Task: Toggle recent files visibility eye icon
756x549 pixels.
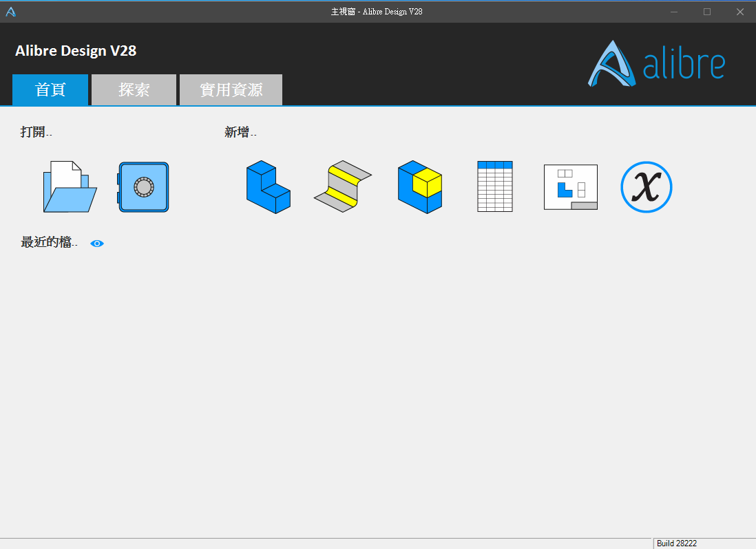Action: click(x=97, y=244)
